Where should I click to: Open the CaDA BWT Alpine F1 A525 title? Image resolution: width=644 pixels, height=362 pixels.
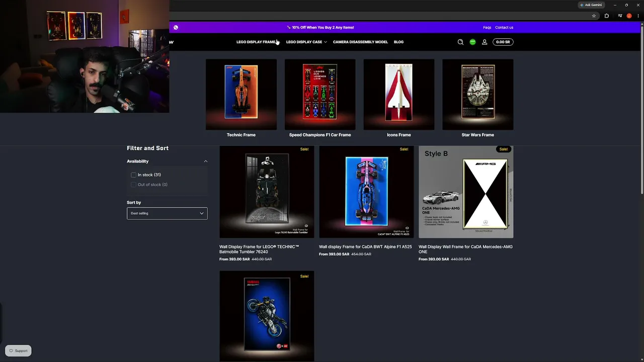(365, 247)
